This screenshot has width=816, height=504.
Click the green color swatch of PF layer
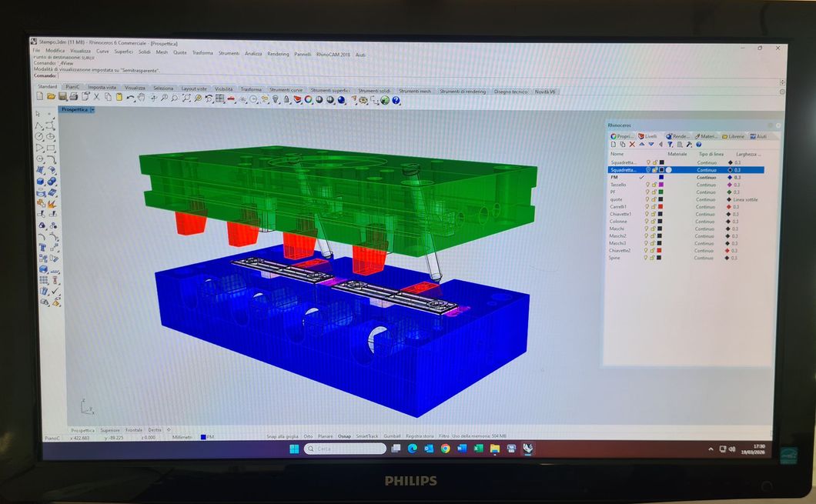(x=661, y=192)
